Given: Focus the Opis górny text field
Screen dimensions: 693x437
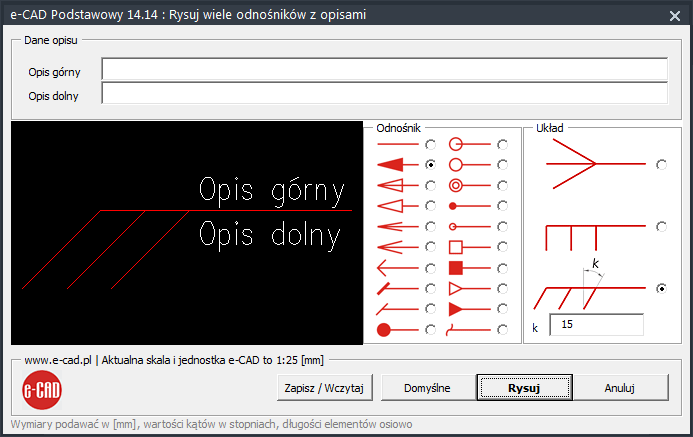Looking at the screenshot, I should click(x=385, y=69).
